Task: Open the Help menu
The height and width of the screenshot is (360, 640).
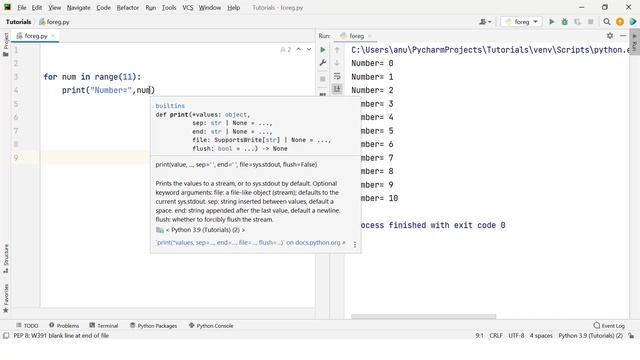Action: coord(233,7)
